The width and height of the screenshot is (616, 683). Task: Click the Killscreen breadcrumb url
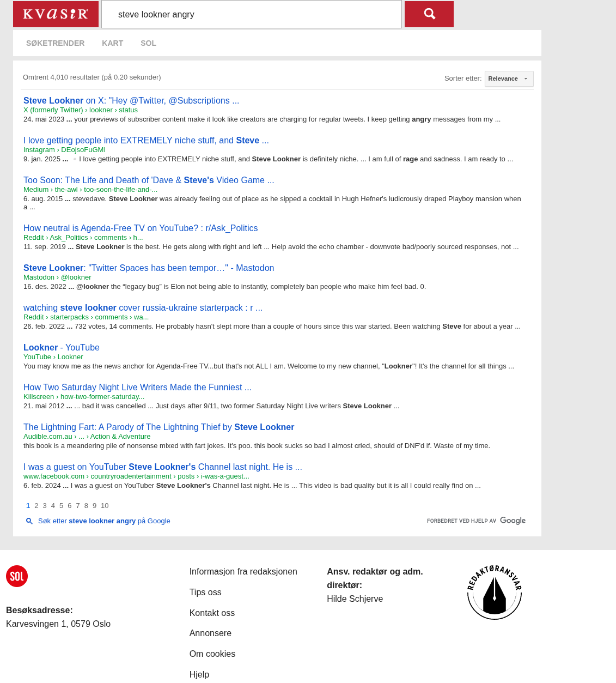point(84,397)
